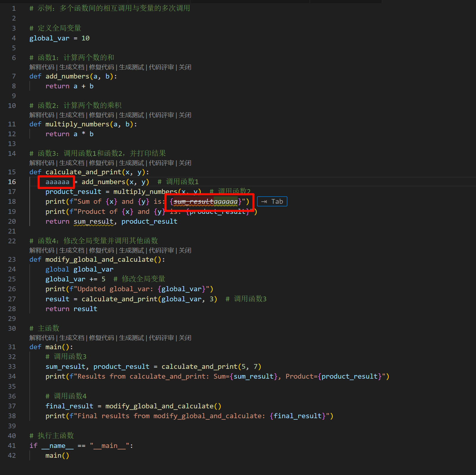Click 生成文档 above the multiply_numbers function
Viewport: 476px width, 475px height.
pos(72,115)
